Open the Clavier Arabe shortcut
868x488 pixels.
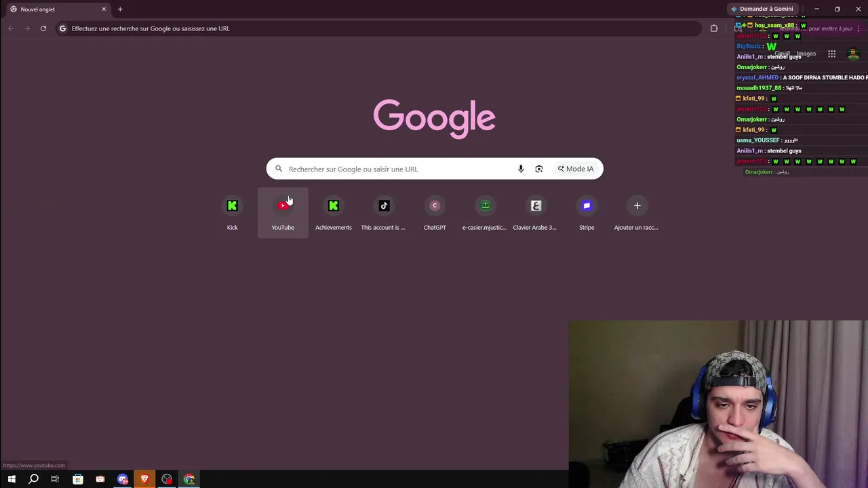pos(536,213)
